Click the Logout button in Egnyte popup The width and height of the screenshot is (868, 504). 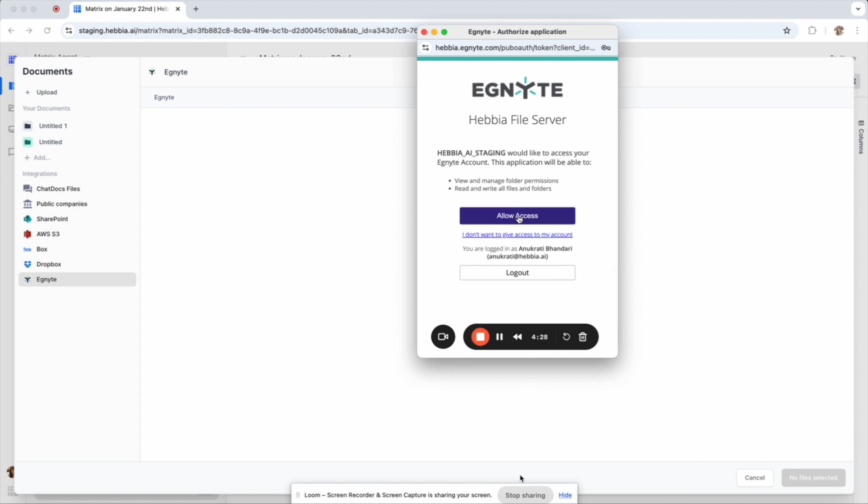click(517, 273)
